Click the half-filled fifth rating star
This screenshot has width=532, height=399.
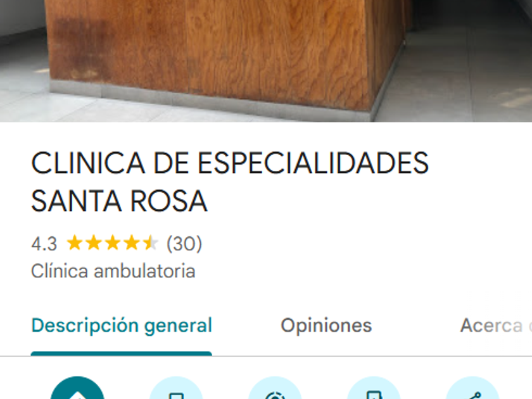[x=150, y=243]
